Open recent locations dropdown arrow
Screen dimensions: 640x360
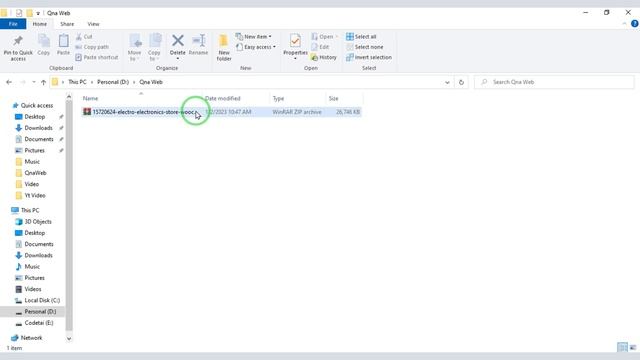33,82
